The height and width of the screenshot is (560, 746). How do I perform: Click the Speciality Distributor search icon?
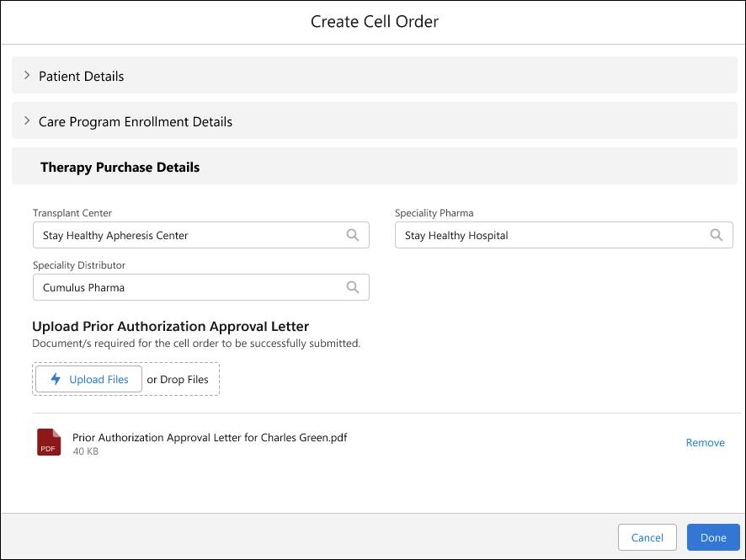pyautogui.click(x=353, y=287)
